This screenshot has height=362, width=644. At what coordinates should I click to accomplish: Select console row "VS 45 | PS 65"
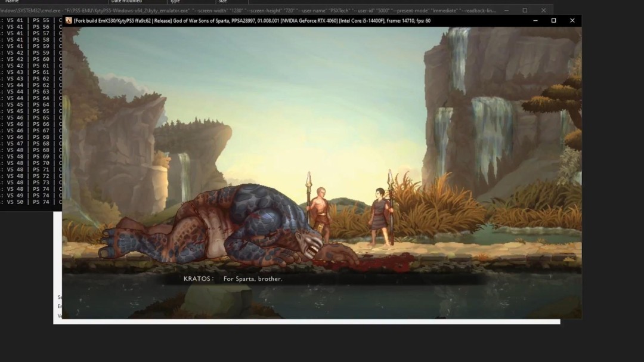31,111
